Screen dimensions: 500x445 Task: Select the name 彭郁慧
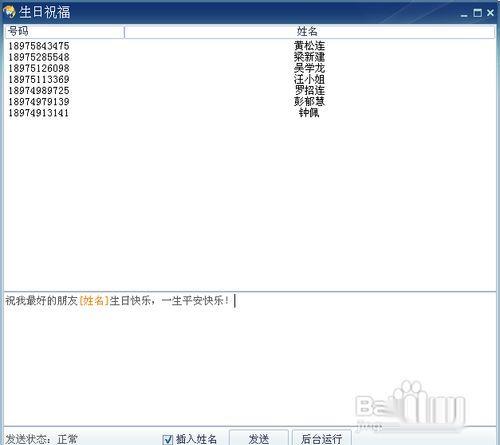coord(309,102)
